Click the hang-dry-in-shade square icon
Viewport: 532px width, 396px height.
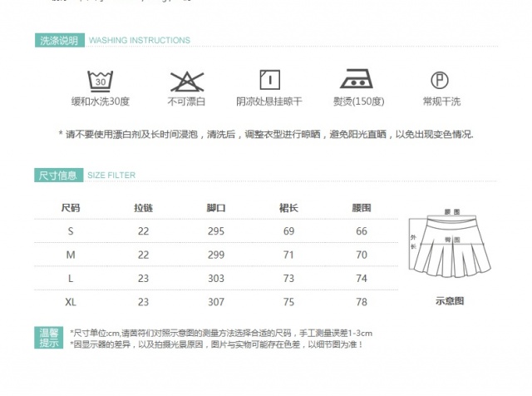pos(269,80)
